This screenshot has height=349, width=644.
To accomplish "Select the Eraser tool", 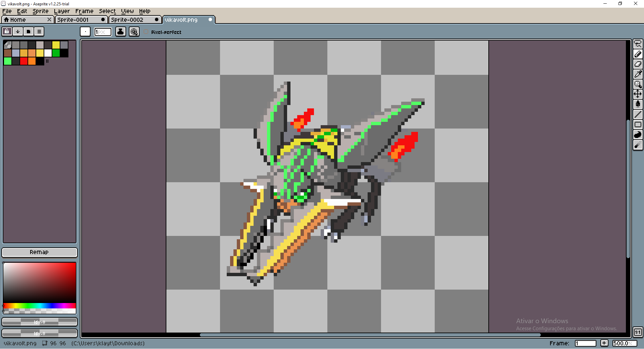I will [x=638, y=64].
